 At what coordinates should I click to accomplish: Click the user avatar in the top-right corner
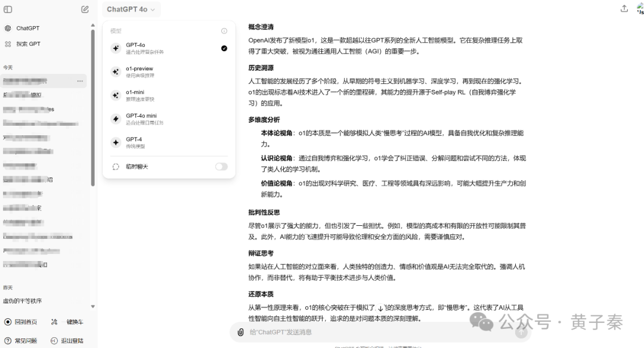pos(640,8)
